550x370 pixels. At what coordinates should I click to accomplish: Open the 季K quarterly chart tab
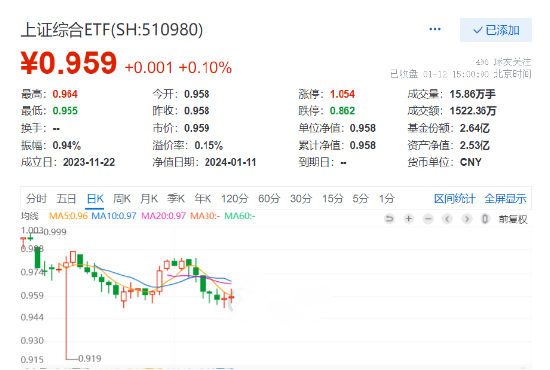point(176,199)
